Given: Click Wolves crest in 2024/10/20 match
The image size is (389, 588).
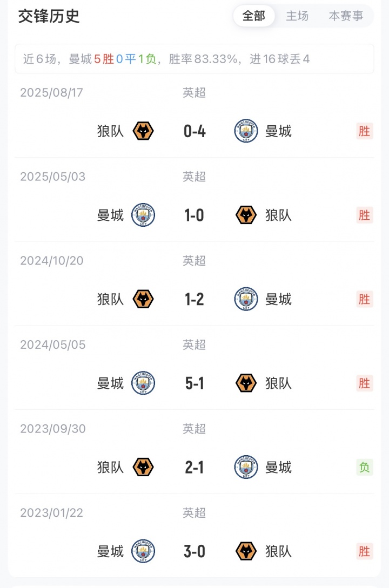Looking at the screenshot, I should pos(143,299).
